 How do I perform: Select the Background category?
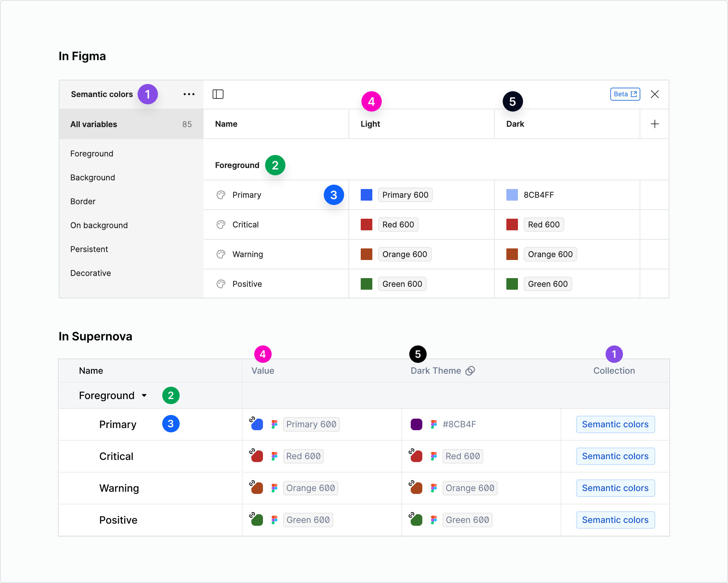[x=93, y=177]
